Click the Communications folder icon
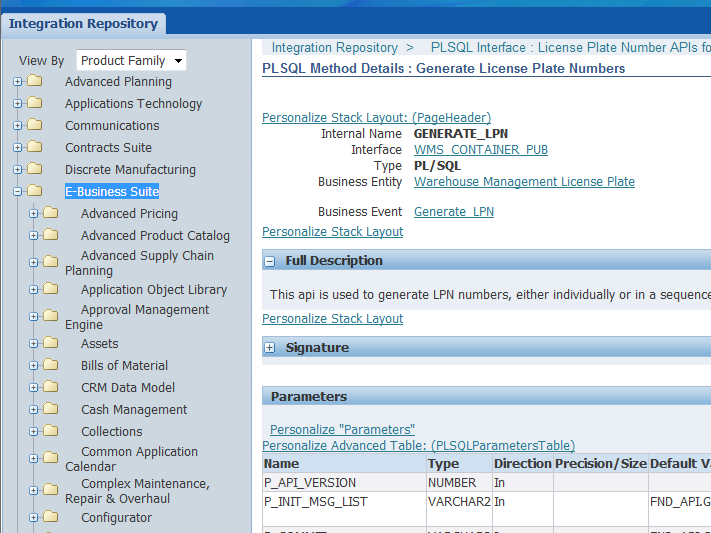Viewport: 711px width, 533px height. [34, 124]
